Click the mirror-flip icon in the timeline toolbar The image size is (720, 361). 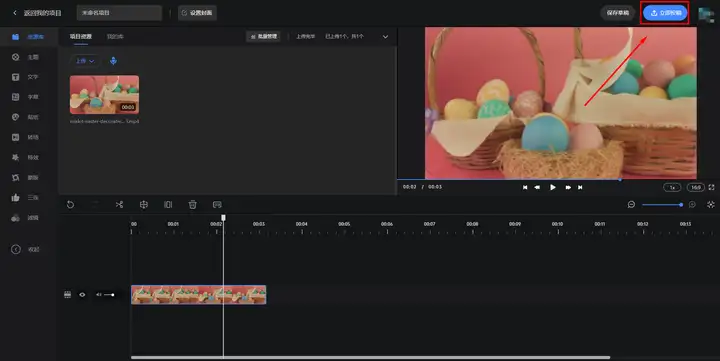[x=168, y=205]
